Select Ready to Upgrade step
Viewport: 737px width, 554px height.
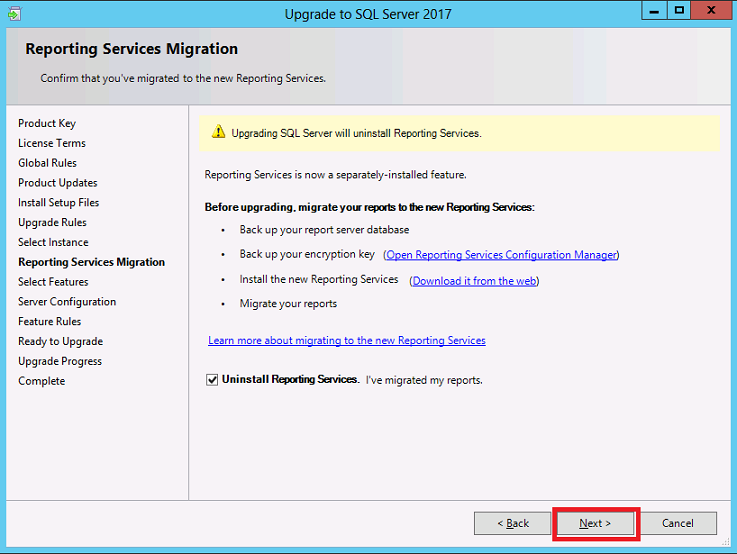click(x=61, y=341)
